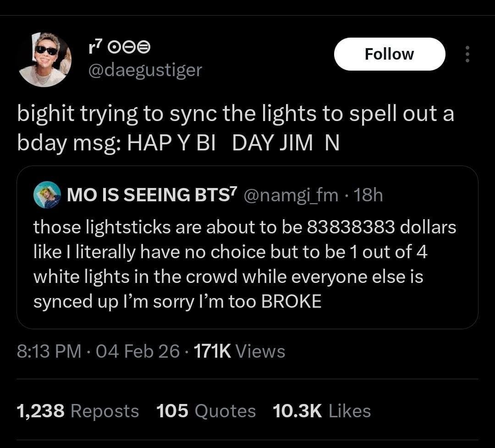Select the main tweet text about bighit

coord(236,128)
